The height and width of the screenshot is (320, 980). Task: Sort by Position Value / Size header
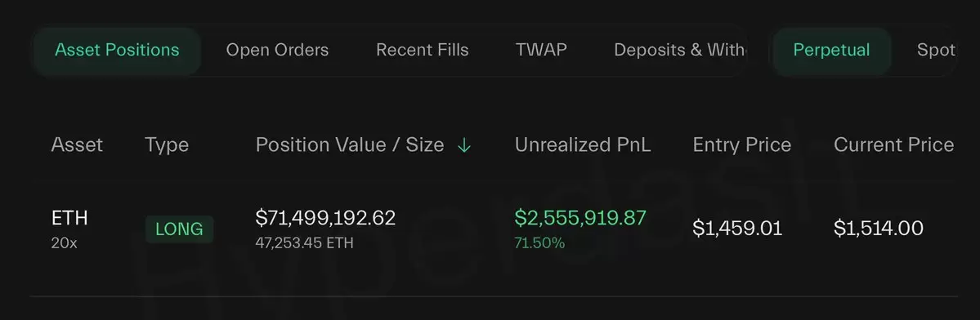350,145
